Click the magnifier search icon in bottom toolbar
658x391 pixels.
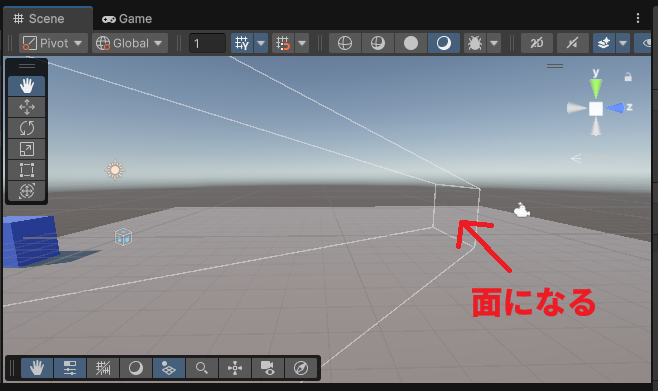[x=201, y=368]
